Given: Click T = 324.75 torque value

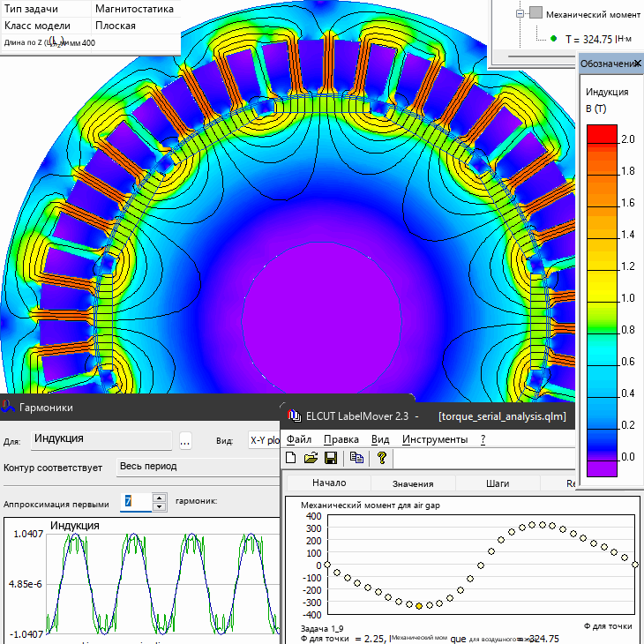Looking at the screenshot, I should (x=598, y=39).
